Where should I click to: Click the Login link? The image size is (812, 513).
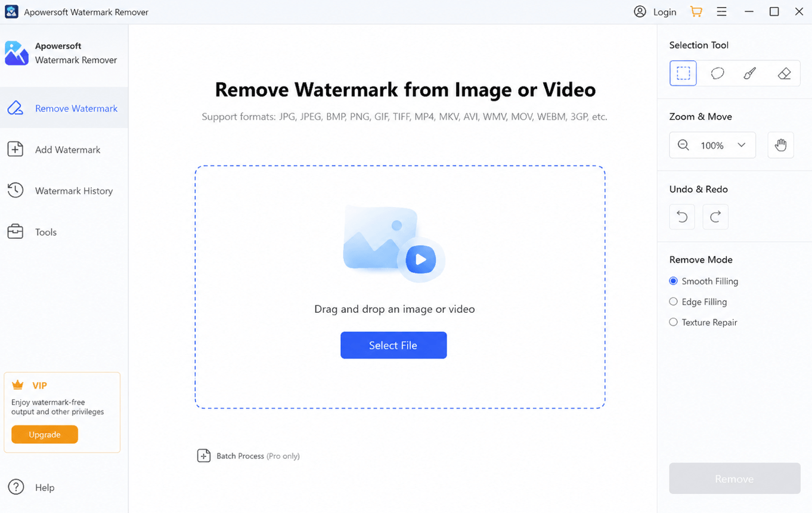tap(664, 12)
